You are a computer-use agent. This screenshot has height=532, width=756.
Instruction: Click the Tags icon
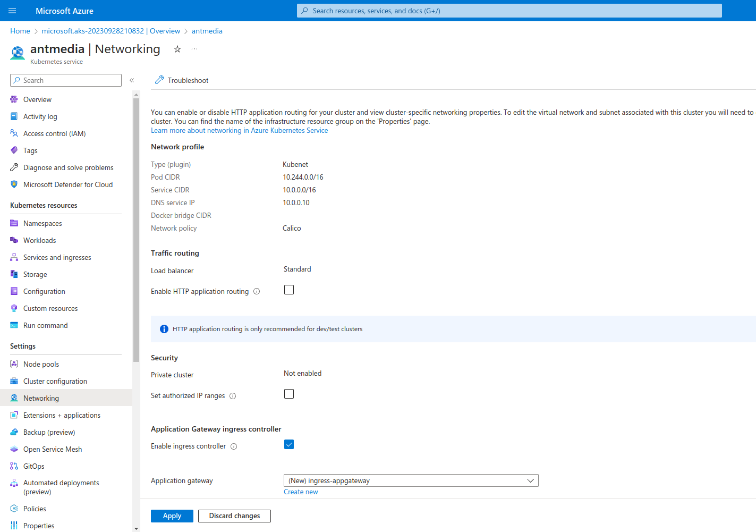[x=14, y=150]
